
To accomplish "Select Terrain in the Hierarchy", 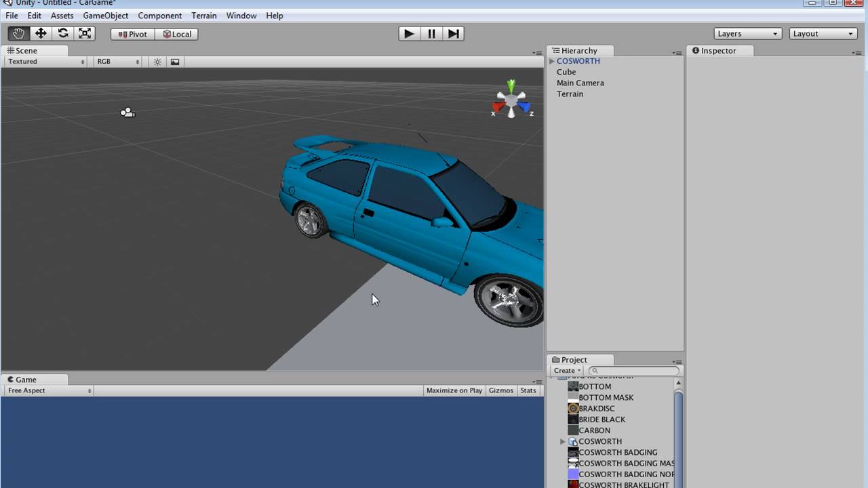I will [570, 94].
